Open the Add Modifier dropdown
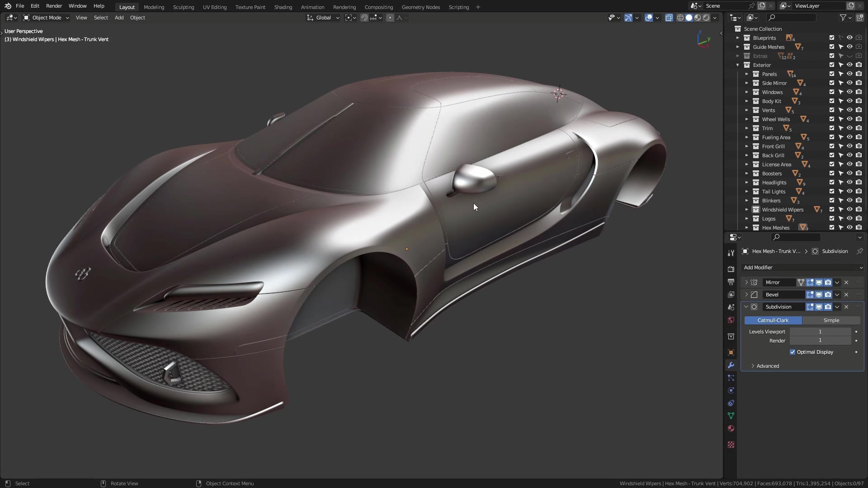 (802, 267)
